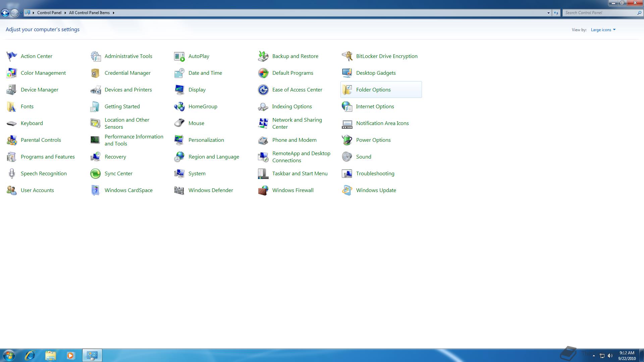Open Windows Media Player from taskbar

click(x=70, y=355)
